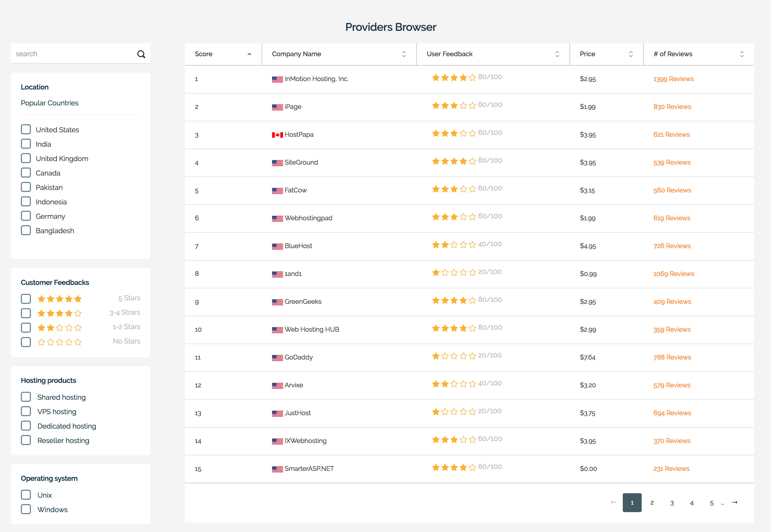View the 726 Reviews for BlueHost
The width and height of the screenshot is (771, 532).
point(672,246)
